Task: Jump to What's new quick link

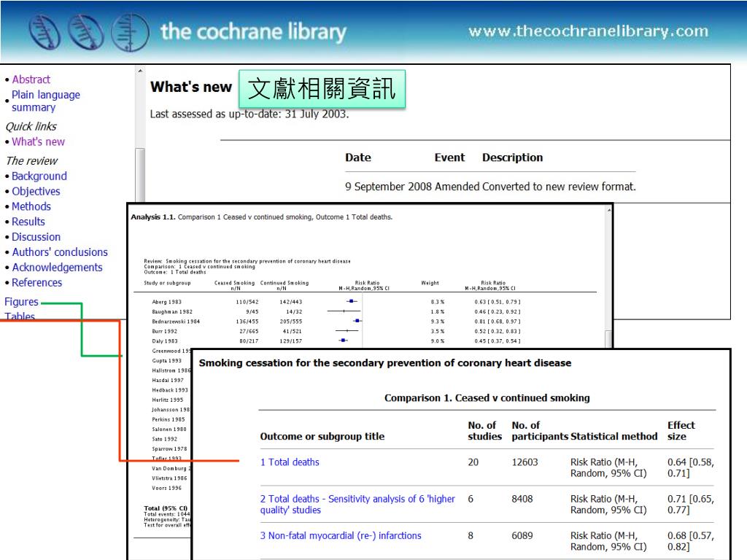Action: [x=38, y=142]
